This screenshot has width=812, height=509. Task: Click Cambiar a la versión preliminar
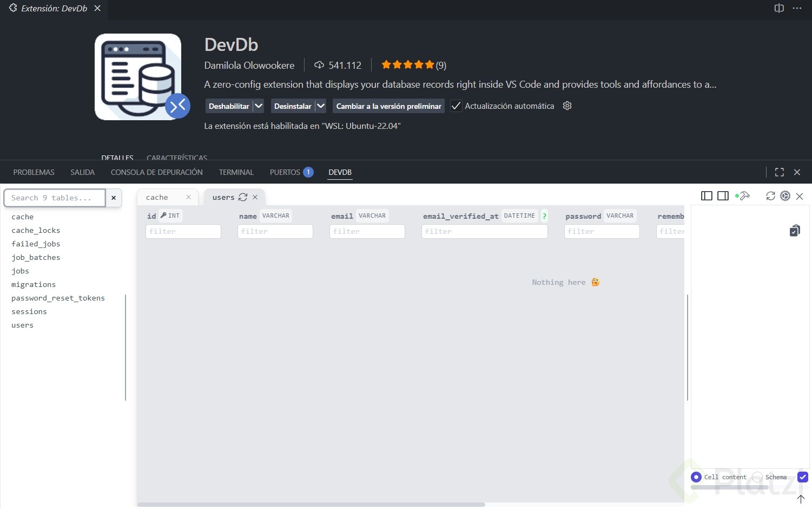pyautogui.click(x=388, y=106)
